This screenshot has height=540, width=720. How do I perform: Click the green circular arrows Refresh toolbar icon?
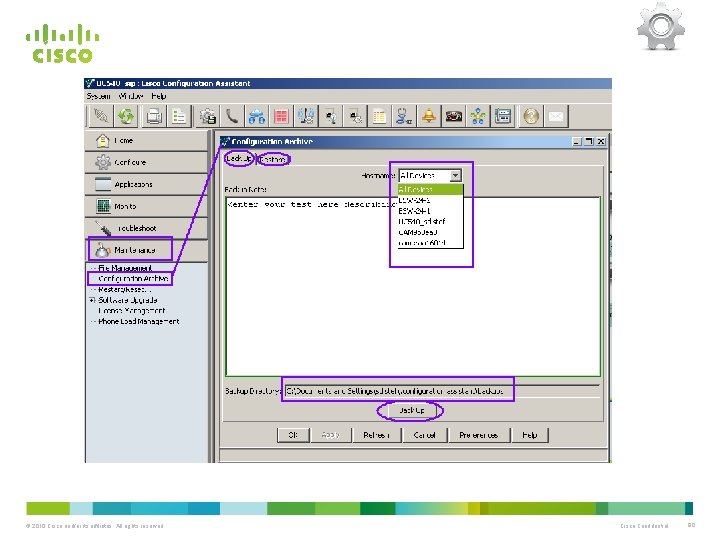(x=126, y=116)
